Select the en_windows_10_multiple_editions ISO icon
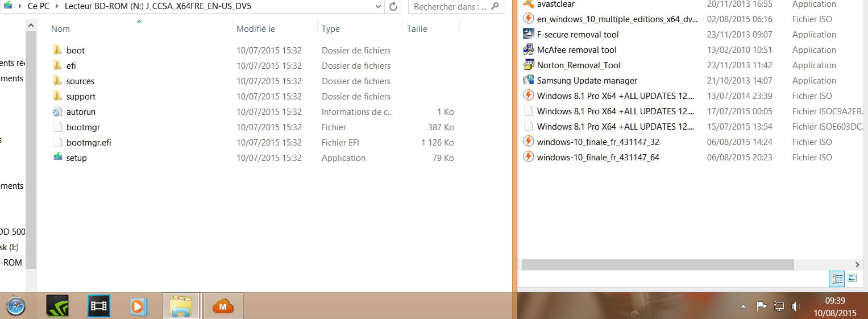This screenshot has width=868, height=319. coord(528,19)
